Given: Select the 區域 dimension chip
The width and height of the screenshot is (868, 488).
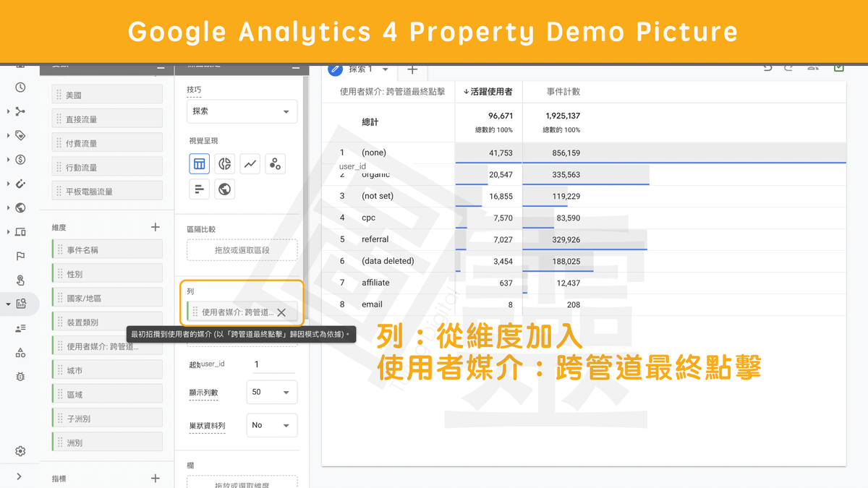Looking at the screenshot, I should click(x=107, y=394).
